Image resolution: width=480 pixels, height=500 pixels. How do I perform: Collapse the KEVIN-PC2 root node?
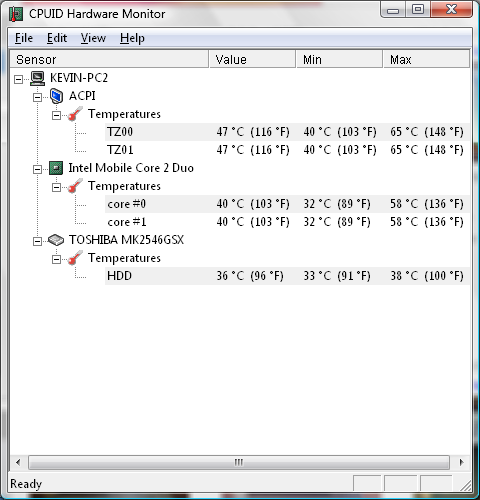coord(18,79)
